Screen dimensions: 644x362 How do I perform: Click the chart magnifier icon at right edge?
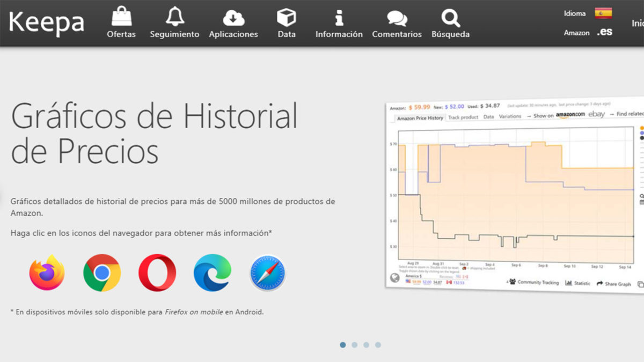[x=641, y=196]
